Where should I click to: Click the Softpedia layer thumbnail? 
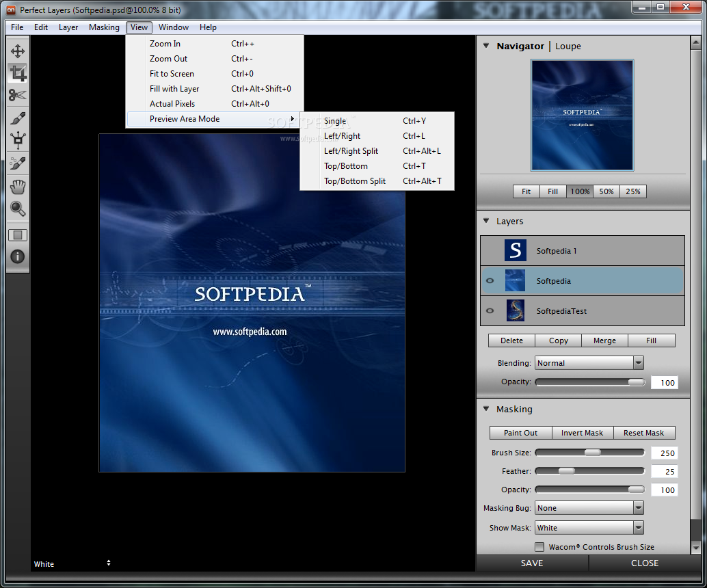click(516, 280)
